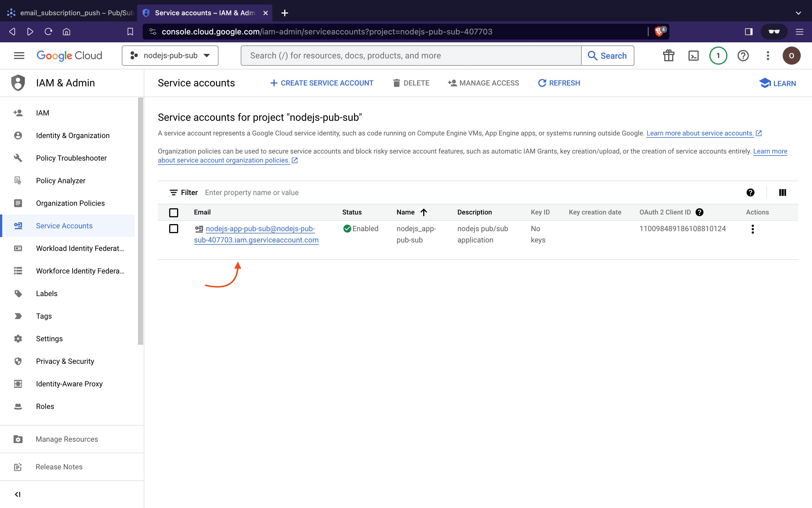
Task: Open the free trial gift icon
Action: (x=668, y=55)
